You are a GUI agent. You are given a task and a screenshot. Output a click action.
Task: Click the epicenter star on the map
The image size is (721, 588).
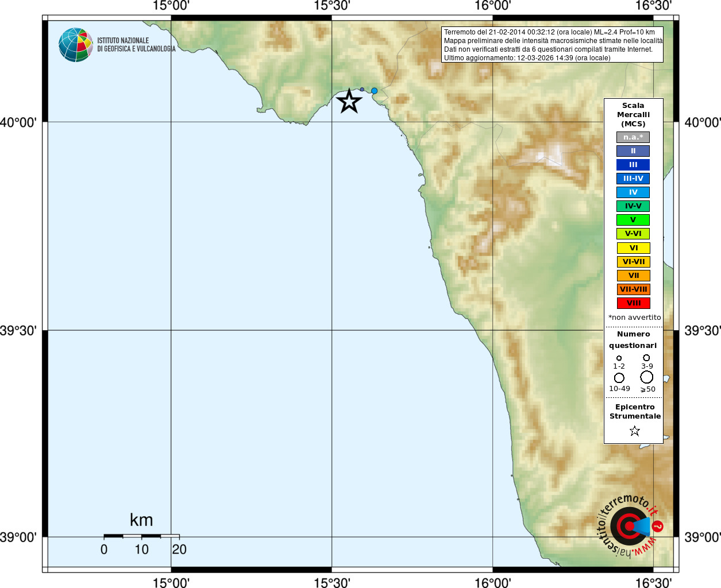[x=349, y=102]
